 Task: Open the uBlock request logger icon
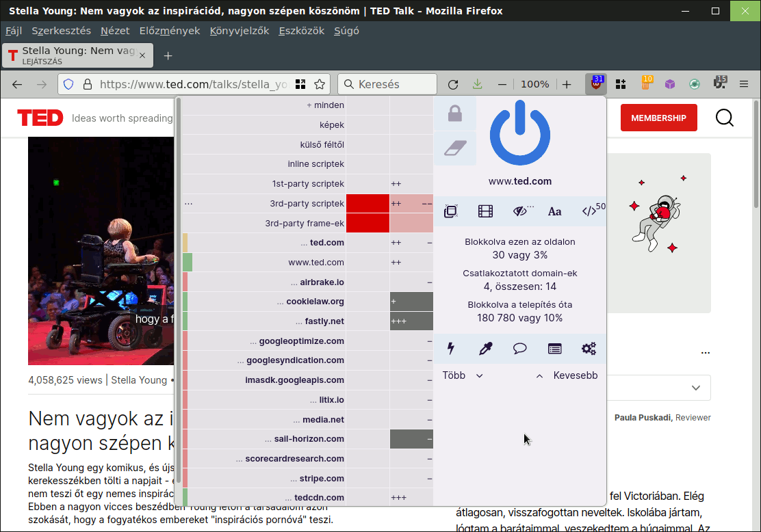coord(555,348)
